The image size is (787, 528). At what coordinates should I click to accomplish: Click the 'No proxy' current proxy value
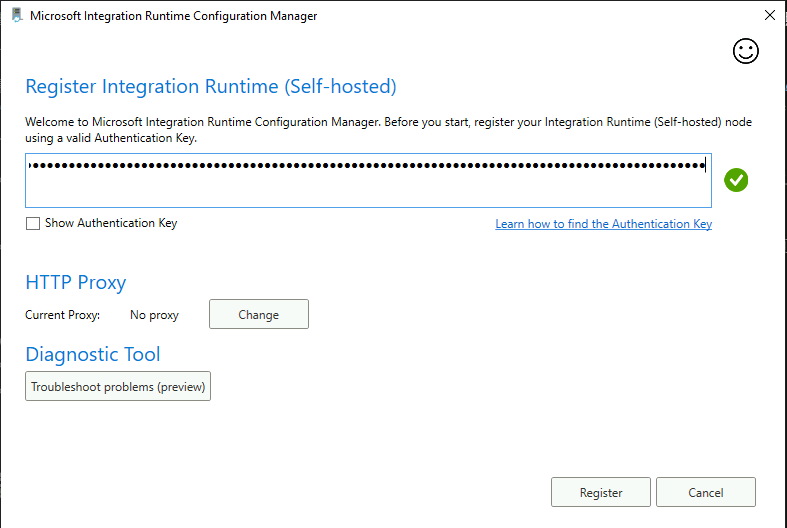[154, 315]
